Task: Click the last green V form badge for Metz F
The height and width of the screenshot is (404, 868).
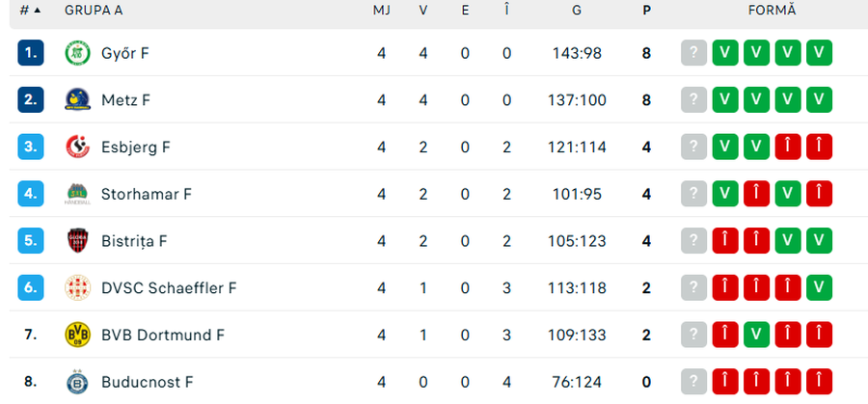Action: pyautogui.click(x=819, y=100)
